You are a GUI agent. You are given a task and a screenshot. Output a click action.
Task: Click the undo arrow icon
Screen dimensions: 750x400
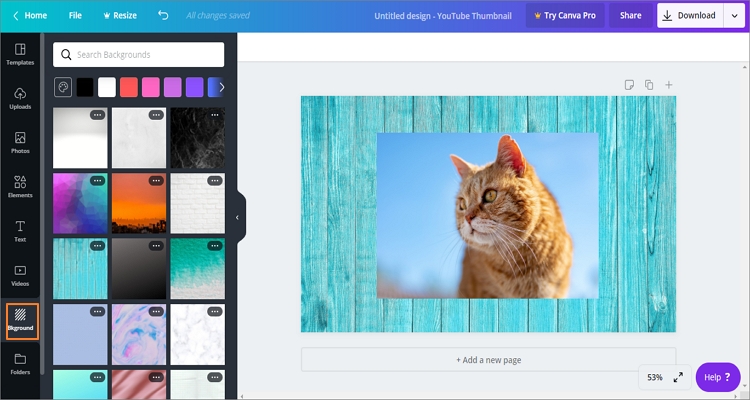click(x=163, y=15)
